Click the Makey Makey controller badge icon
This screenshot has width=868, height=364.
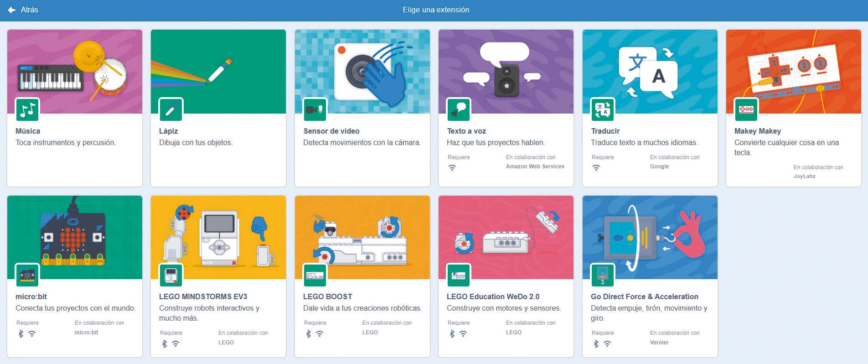(746, 109)
